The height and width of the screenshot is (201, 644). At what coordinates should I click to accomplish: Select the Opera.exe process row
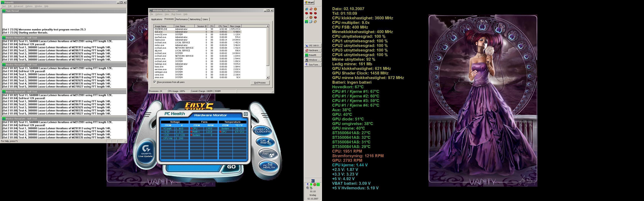tap(197, 40)
